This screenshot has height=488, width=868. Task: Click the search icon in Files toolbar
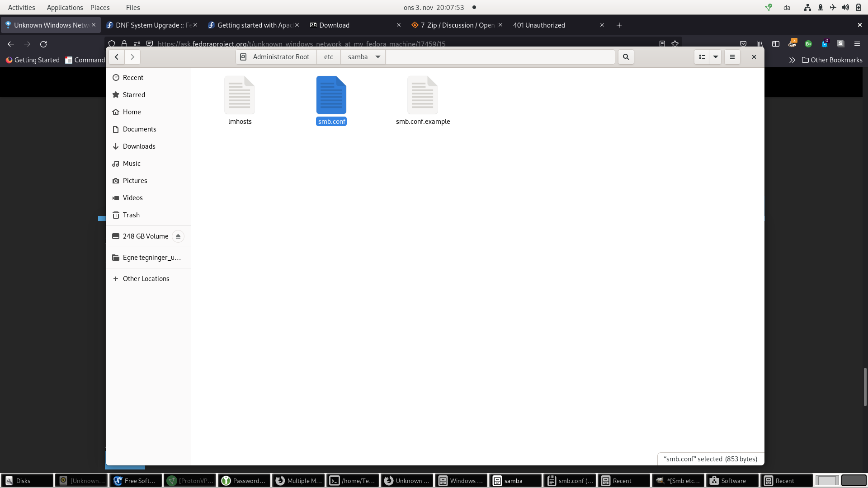point(626,57)
